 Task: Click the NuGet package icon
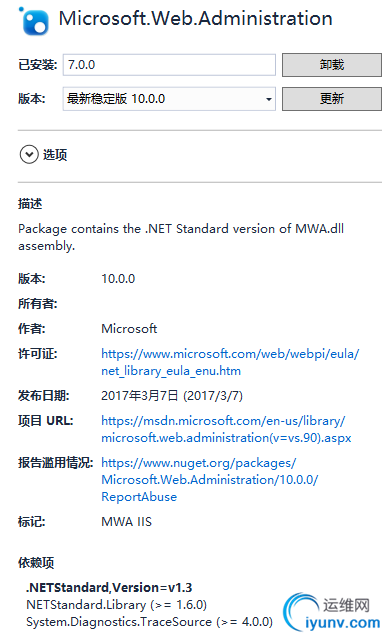click(34, 21)
